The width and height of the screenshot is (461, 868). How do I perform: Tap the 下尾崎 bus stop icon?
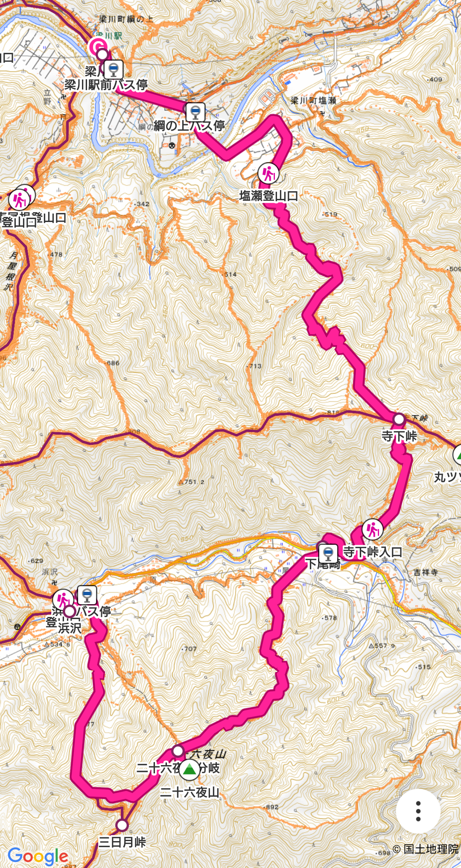[328, 553]
